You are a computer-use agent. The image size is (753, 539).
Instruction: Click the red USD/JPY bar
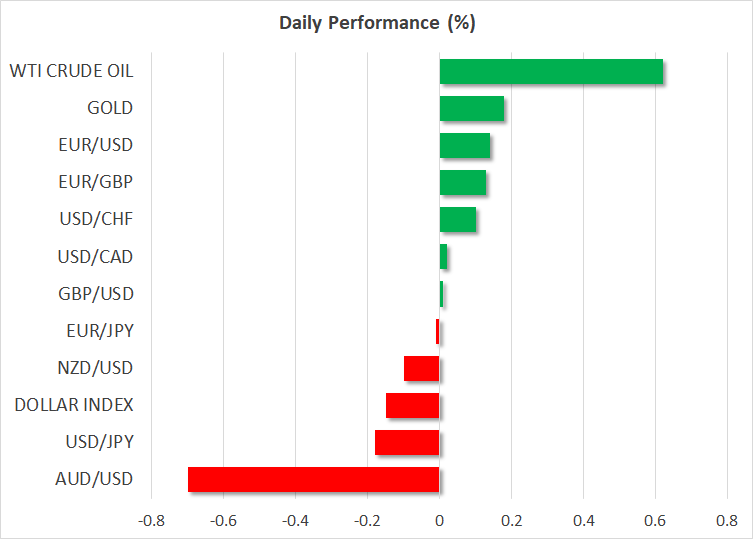[407, 442]
